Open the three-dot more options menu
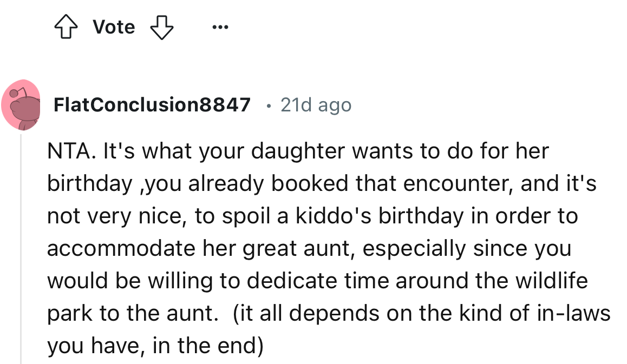 tap(220, 27)
